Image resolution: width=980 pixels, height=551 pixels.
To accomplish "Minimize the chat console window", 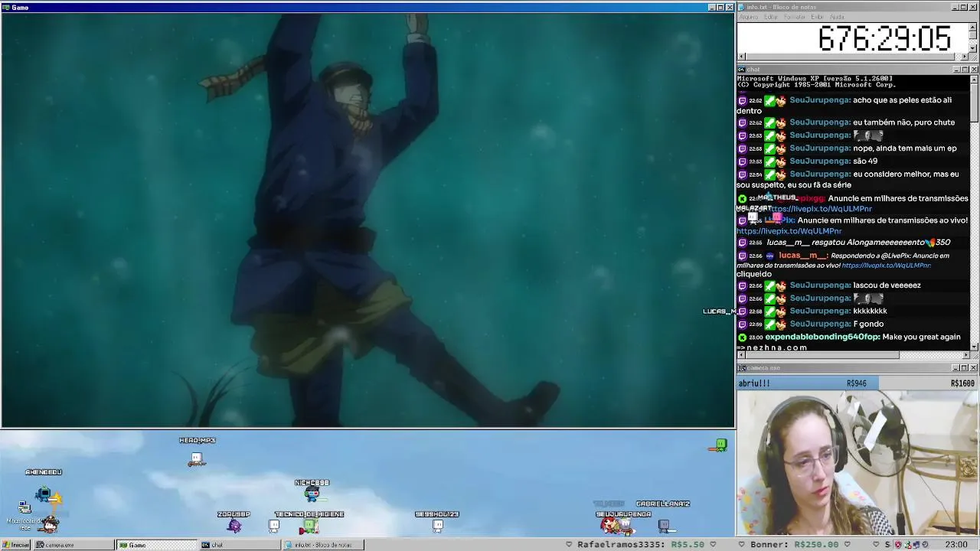I will click(956, 70).
